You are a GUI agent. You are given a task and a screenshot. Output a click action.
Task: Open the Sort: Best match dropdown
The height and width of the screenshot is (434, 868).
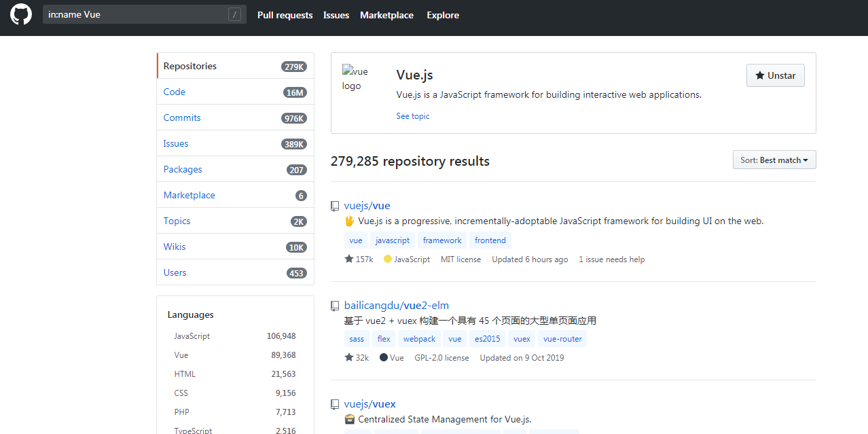click(x=774, y=160)
